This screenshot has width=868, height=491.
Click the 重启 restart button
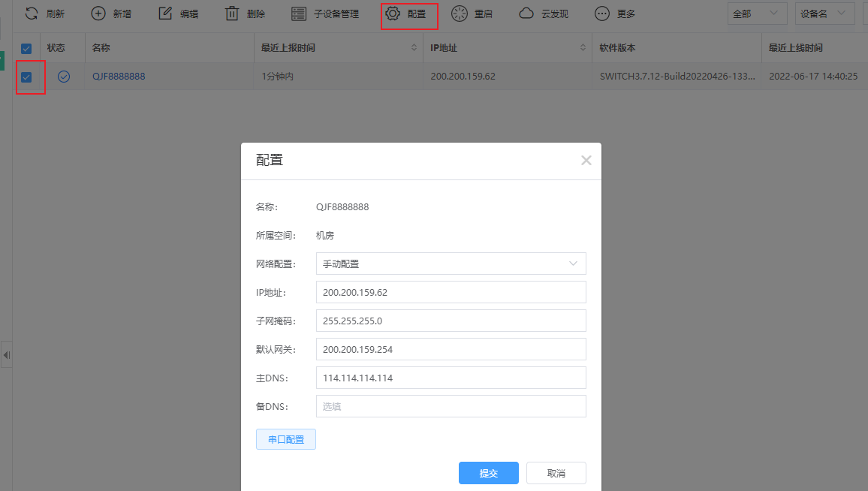tap(472, 14)
